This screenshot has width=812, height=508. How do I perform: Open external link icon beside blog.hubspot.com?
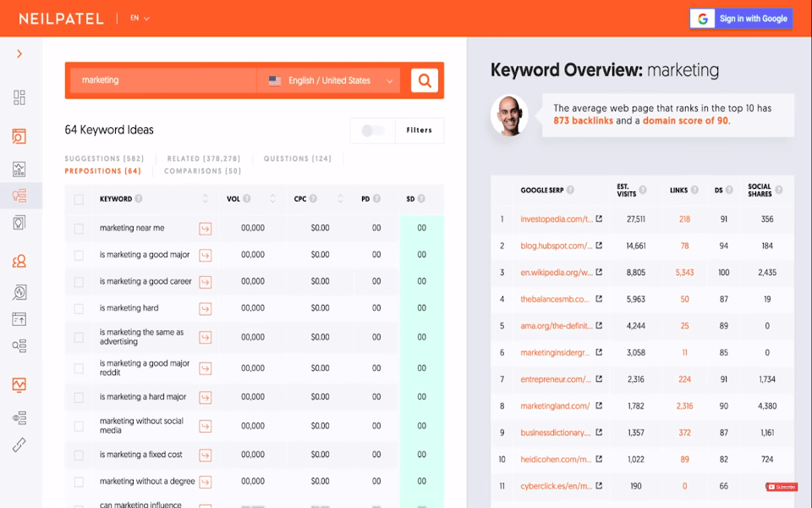coord(599,246)
